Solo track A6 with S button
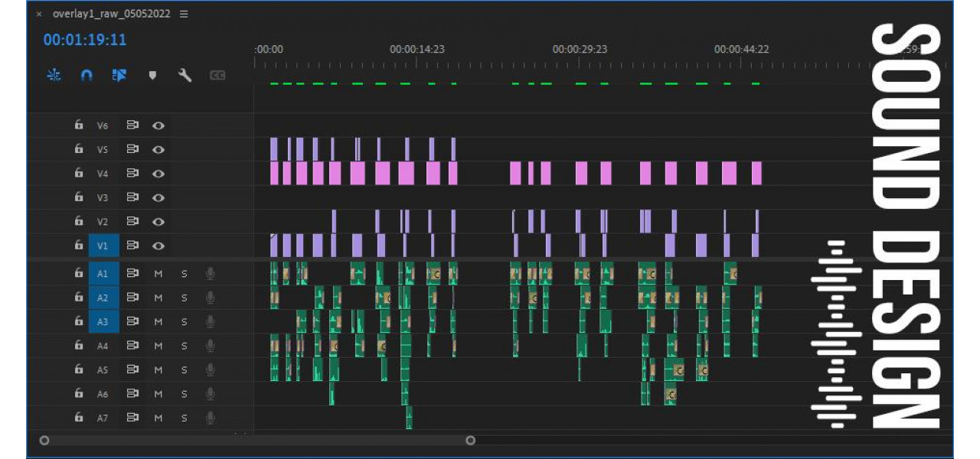This screenshot has width=980, height=459. tap(184, 394)
